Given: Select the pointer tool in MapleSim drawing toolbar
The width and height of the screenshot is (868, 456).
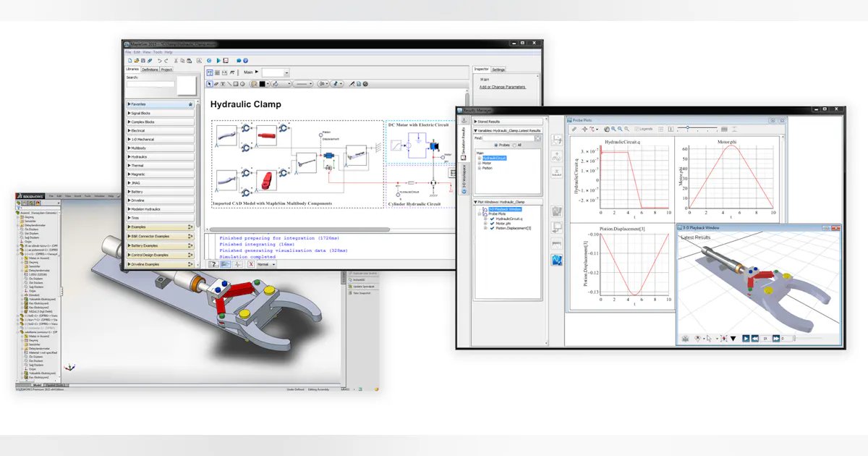Looking at the screenshot, I should coord(209,84).
